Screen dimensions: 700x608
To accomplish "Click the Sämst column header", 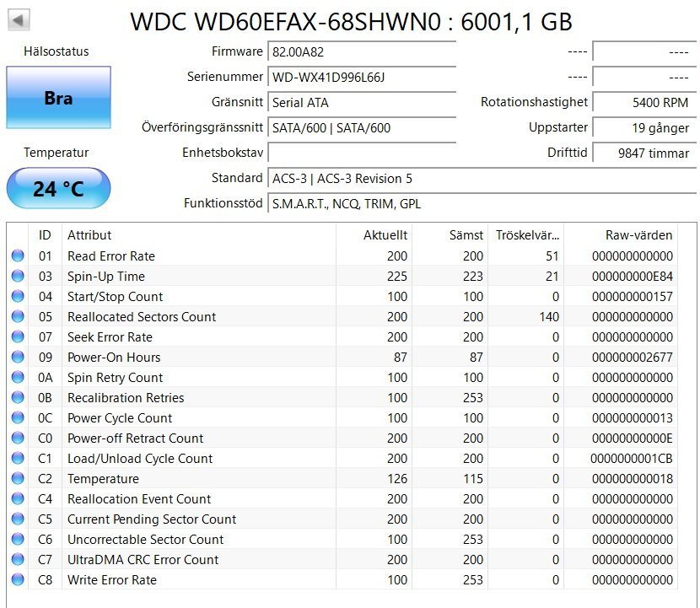I will click(450, 235).
